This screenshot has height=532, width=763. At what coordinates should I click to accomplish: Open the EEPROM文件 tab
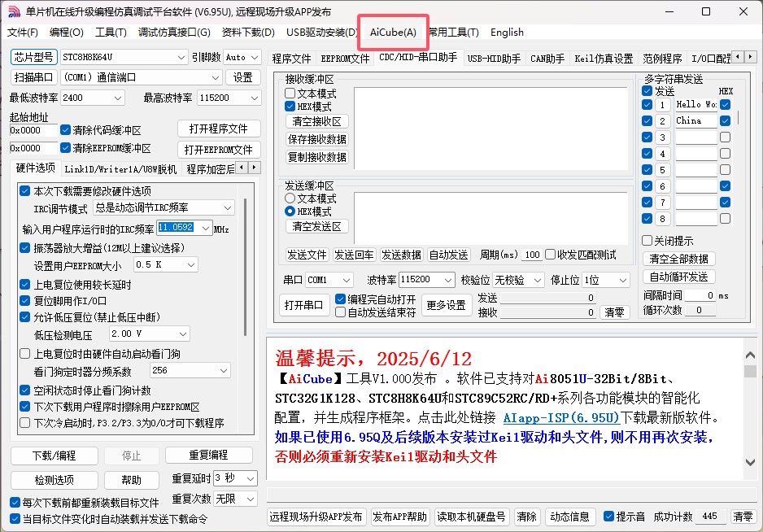tap(345, 59)
